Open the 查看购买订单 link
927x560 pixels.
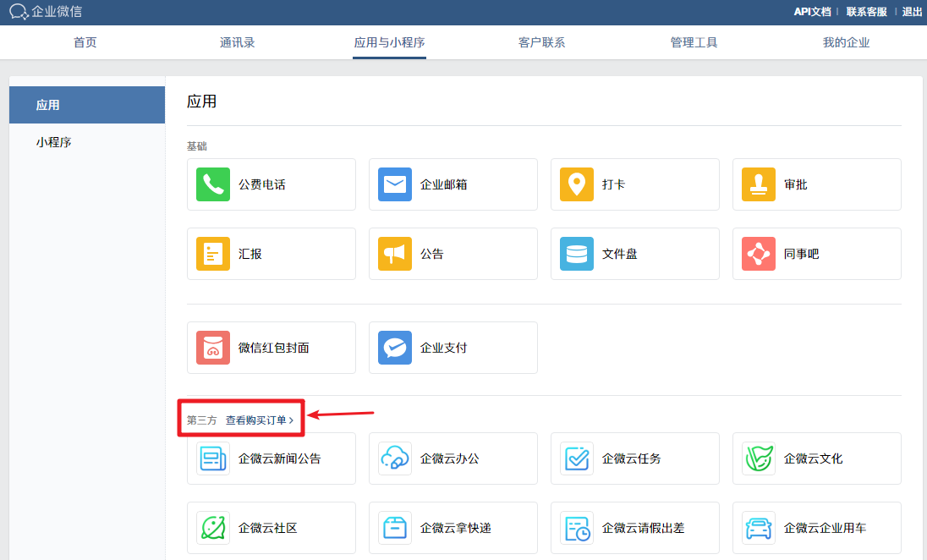260,420
